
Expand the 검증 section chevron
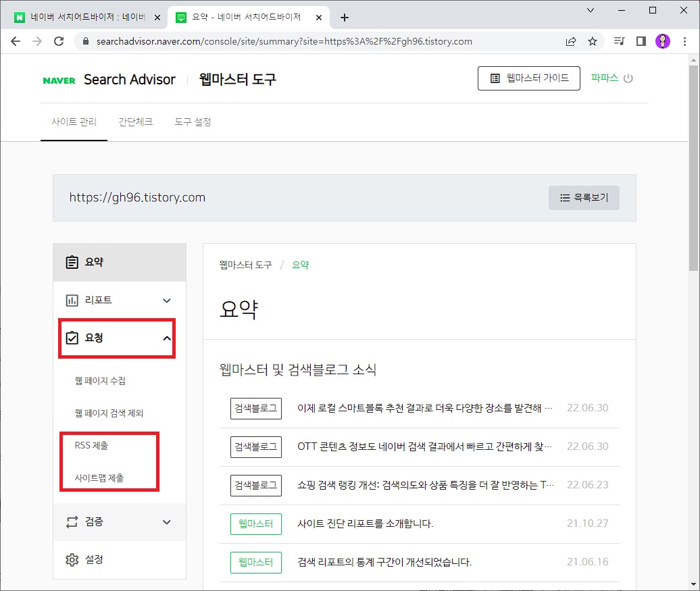pos(166,522)
